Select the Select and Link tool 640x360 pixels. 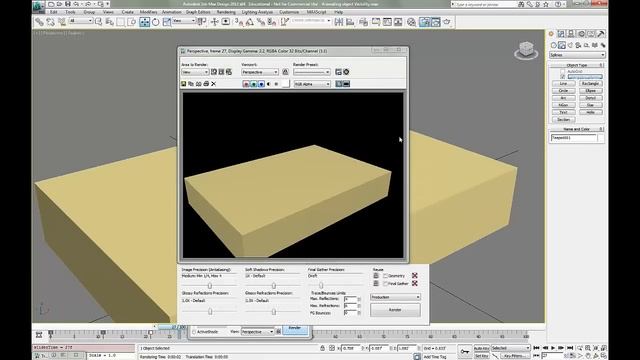click(39, 22)
